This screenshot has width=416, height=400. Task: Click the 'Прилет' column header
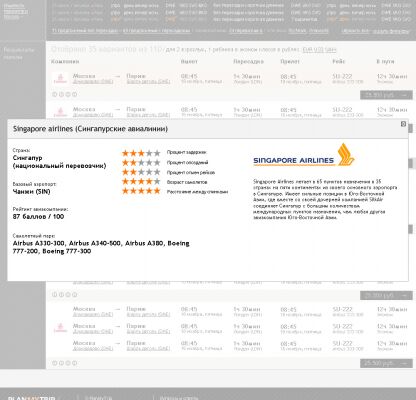point(290,61)
